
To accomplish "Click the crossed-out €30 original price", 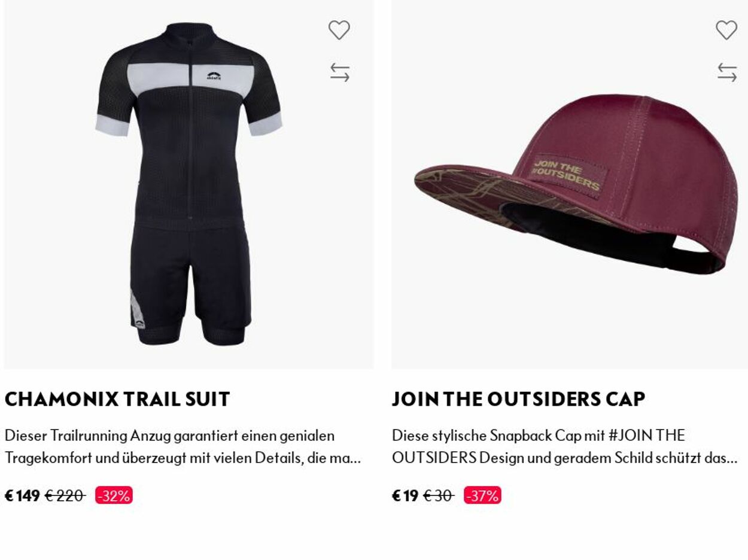I will point(438,495).
